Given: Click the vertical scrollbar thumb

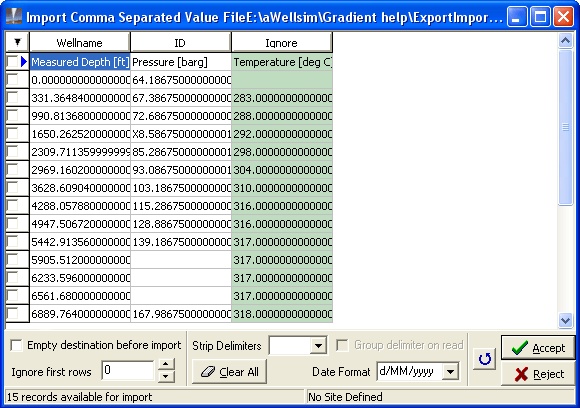Looking at the screenshot, I should point(566,127).
